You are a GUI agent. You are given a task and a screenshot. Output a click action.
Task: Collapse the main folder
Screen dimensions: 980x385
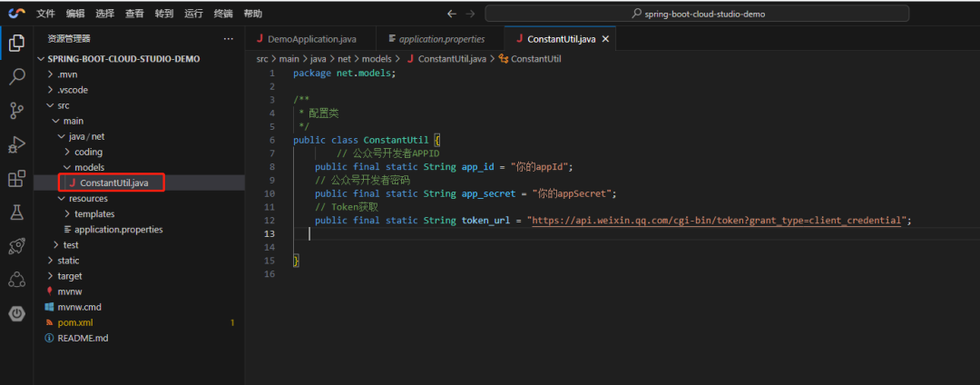pyautogui.click(x=139, y=121)
